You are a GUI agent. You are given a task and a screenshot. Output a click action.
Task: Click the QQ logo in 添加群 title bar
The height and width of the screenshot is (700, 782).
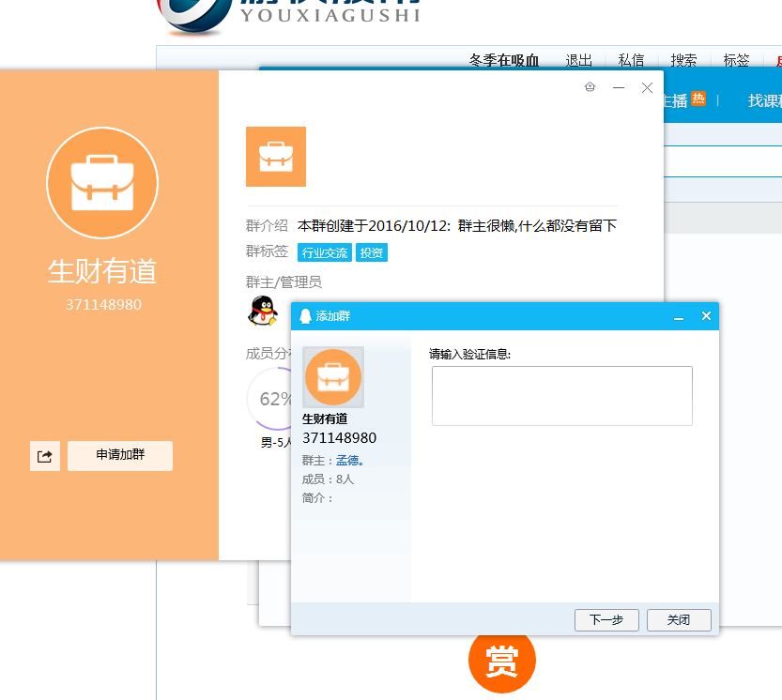305,316
